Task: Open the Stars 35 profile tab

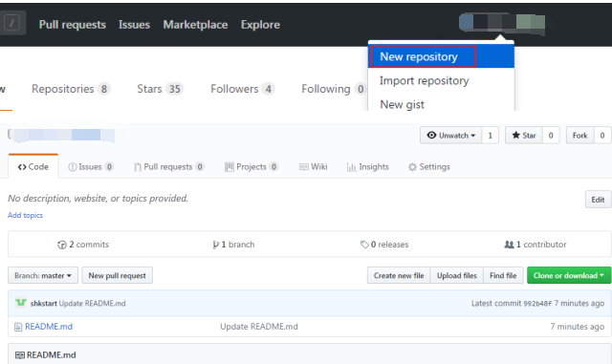Action: click(160, 89)
